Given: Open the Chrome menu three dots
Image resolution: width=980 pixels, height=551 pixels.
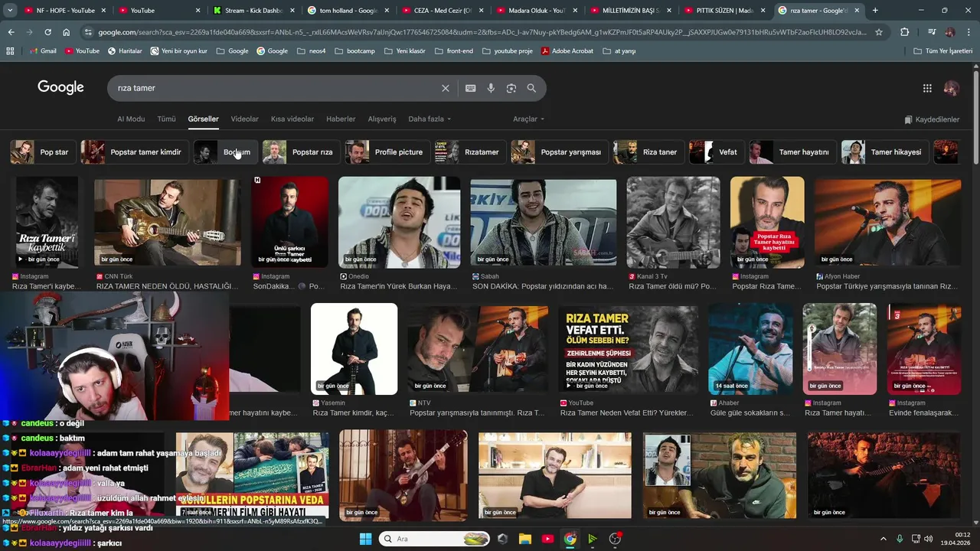Looking at the screenshot, I should (969, 32).
